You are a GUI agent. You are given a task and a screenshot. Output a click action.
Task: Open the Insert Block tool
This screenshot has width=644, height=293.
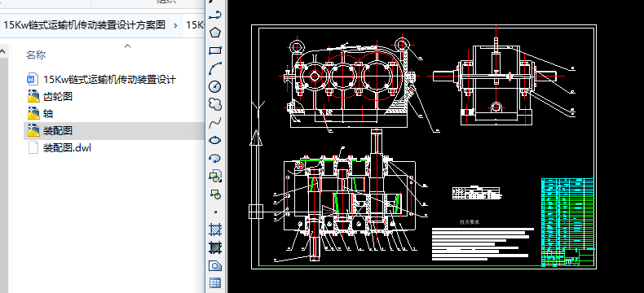[215, 176]
